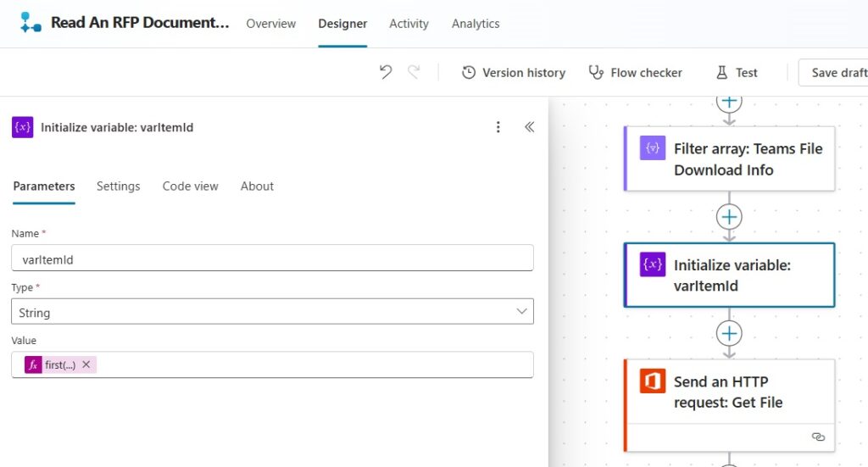Click the Initialize variable card's icon

click(x=653, y=264)
